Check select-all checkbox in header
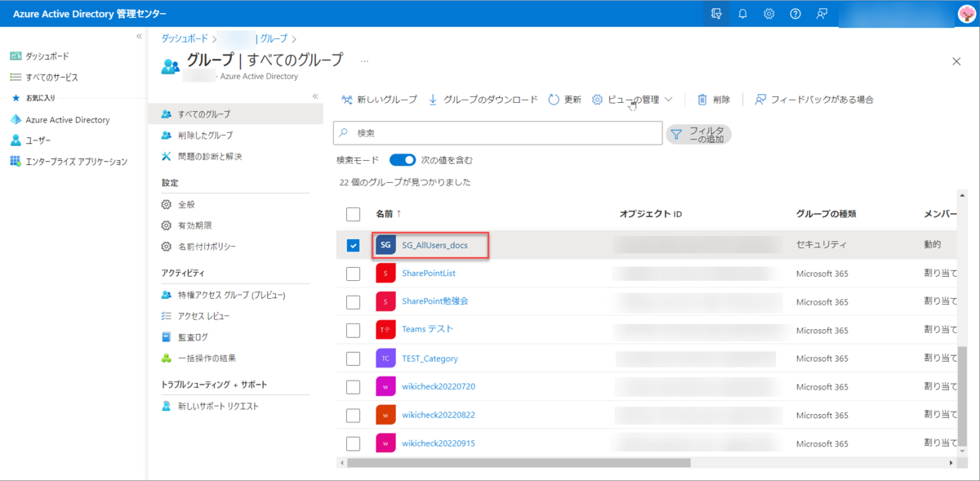 point(353,214)
